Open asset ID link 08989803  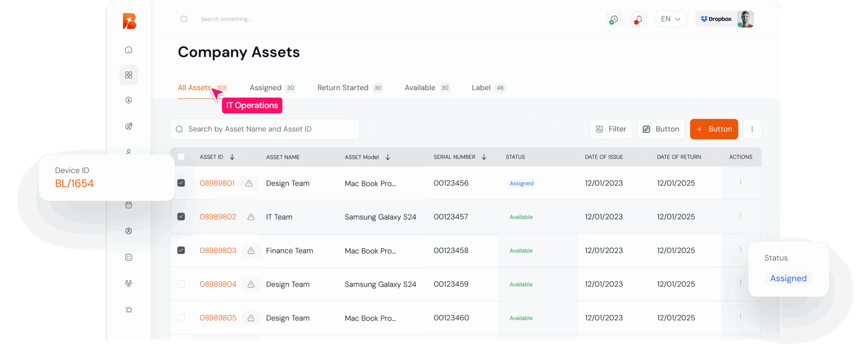218,250
